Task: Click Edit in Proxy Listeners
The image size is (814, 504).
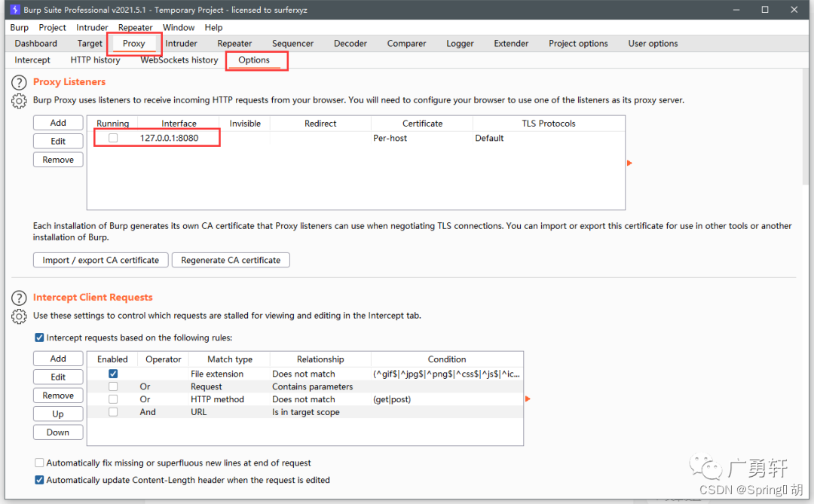Action: click(58, 141)
